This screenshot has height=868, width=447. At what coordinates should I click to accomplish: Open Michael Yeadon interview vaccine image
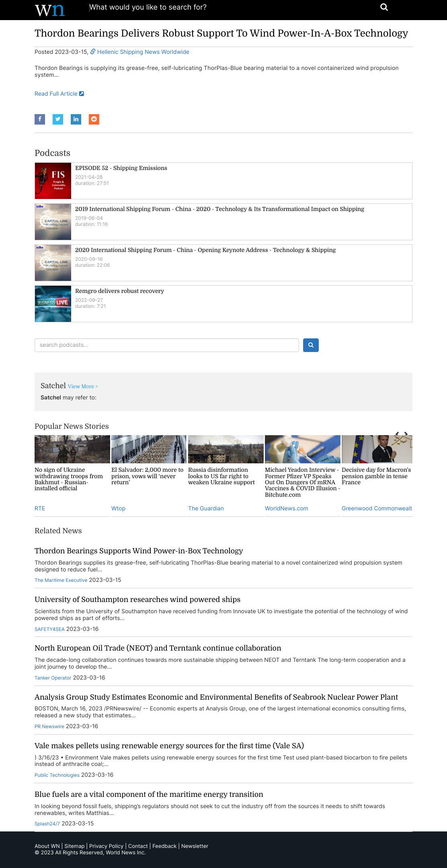(x=303, y=449)
